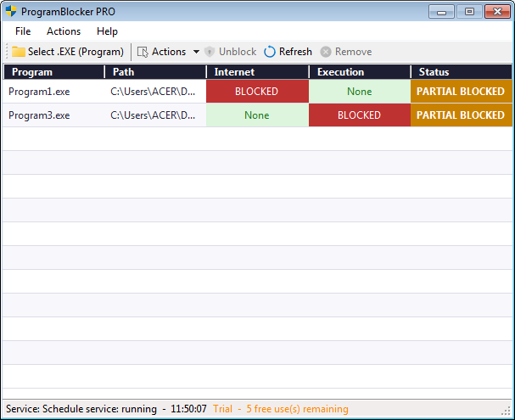Open the File menu
The height and width of the screenshot is (420, 515).
[x=23, y=31]
